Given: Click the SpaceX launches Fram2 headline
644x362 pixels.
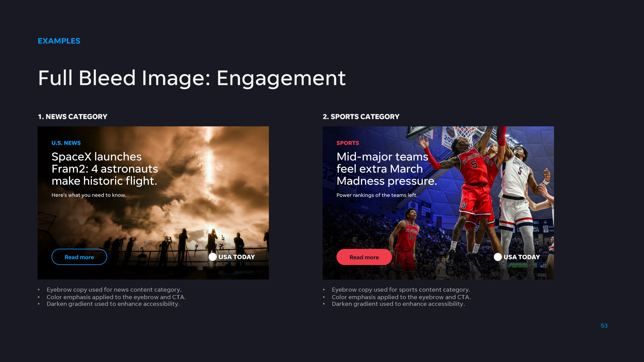Looking at the screenshot, I should click(x=104, y=169).
